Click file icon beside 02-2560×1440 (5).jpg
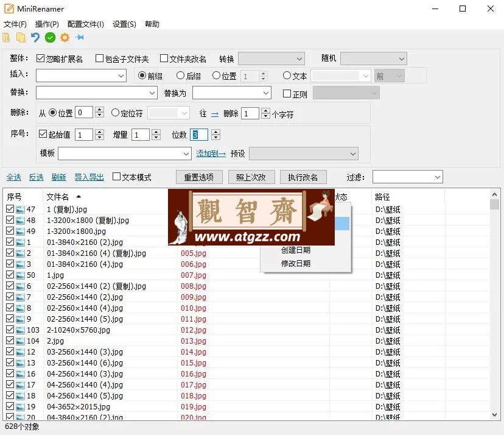504x435 pixels. (x=20, y=319)
